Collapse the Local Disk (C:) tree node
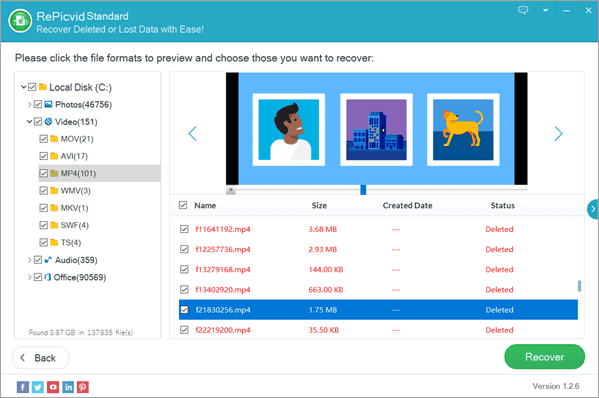The image size is (599, 398). click(24, 87)
